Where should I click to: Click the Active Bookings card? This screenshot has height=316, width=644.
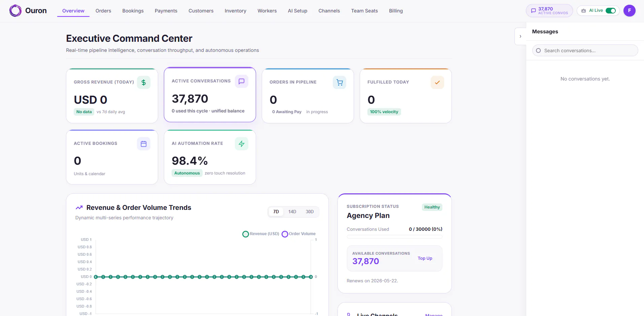tap(112, 157)
